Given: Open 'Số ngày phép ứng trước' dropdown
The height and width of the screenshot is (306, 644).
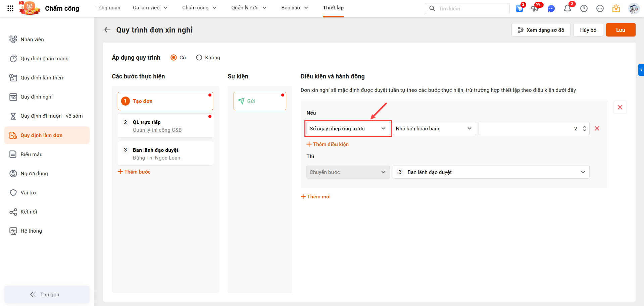Looking at the screenshot, I should [348, 129].
